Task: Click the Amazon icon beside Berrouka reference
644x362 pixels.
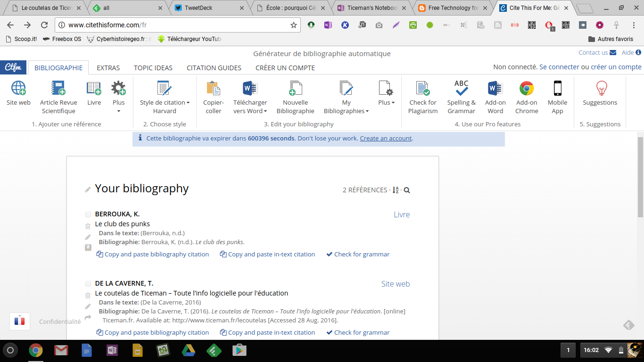Action: [88, 247]
